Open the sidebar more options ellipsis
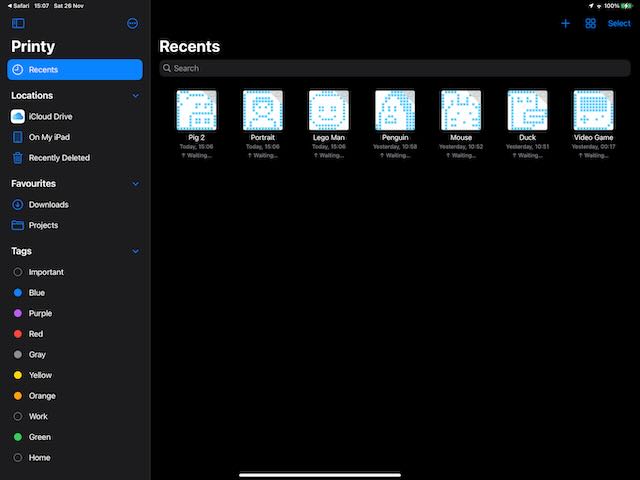This screenshot has height=480, width=640. point(132,23)
